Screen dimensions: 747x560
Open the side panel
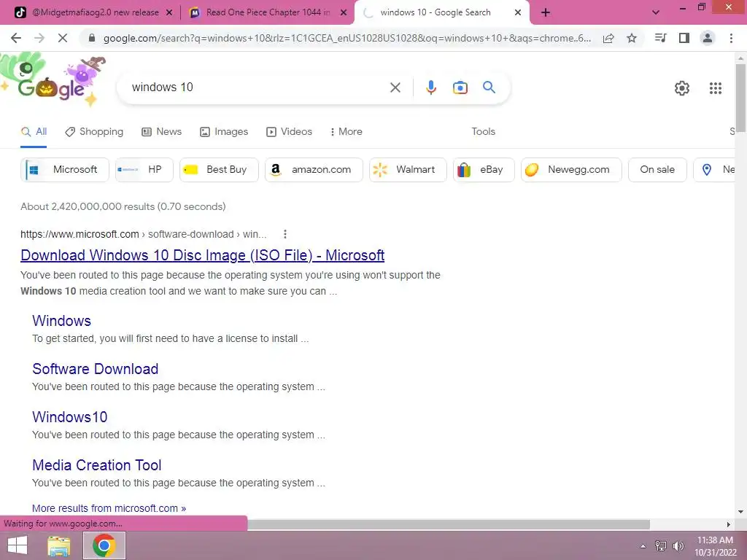tap(684, 38)
